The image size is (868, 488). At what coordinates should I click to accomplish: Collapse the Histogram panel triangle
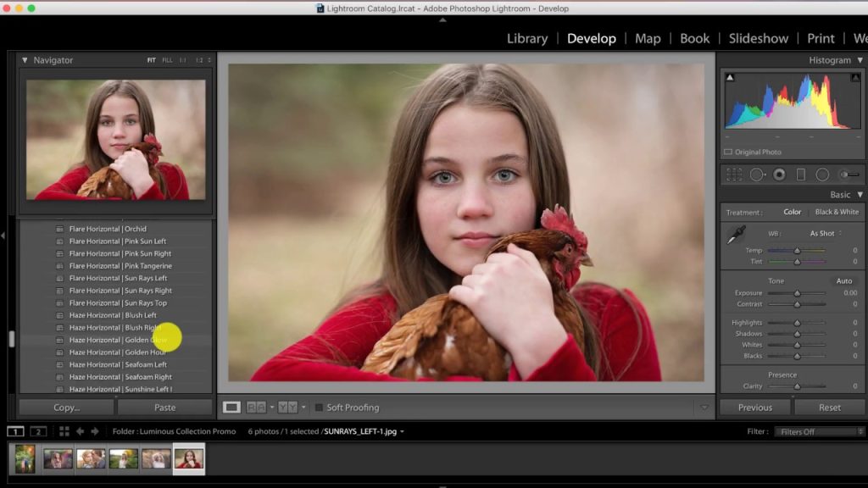coord(860,60)
